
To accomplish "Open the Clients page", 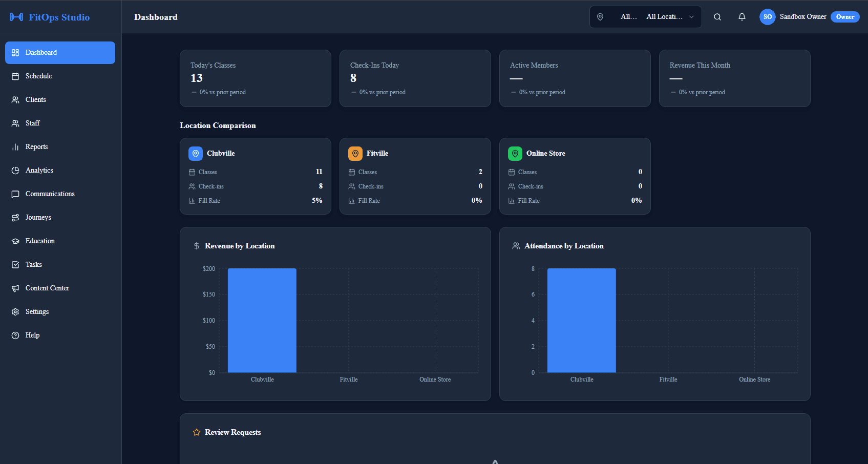I will pyautogui.click(x=36, y=99).
